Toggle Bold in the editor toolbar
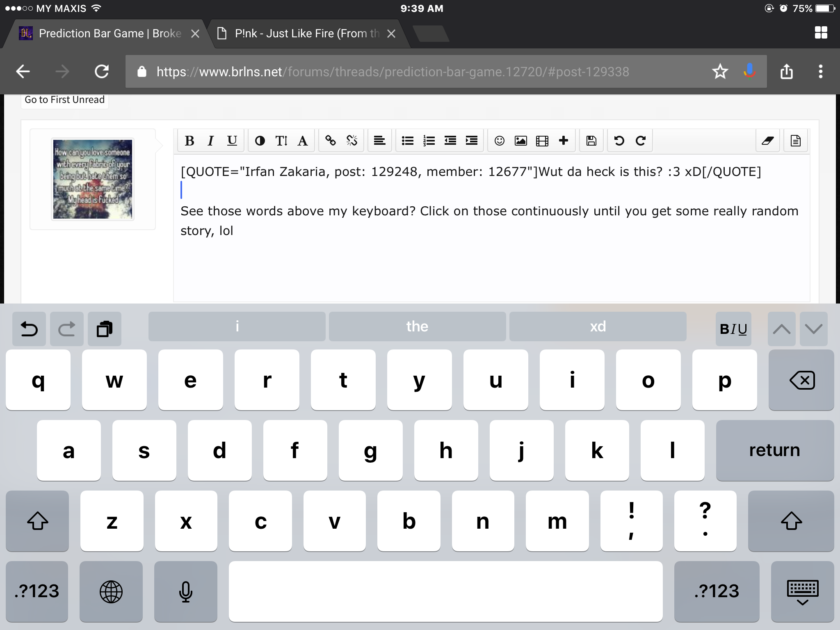 point(189,141)
